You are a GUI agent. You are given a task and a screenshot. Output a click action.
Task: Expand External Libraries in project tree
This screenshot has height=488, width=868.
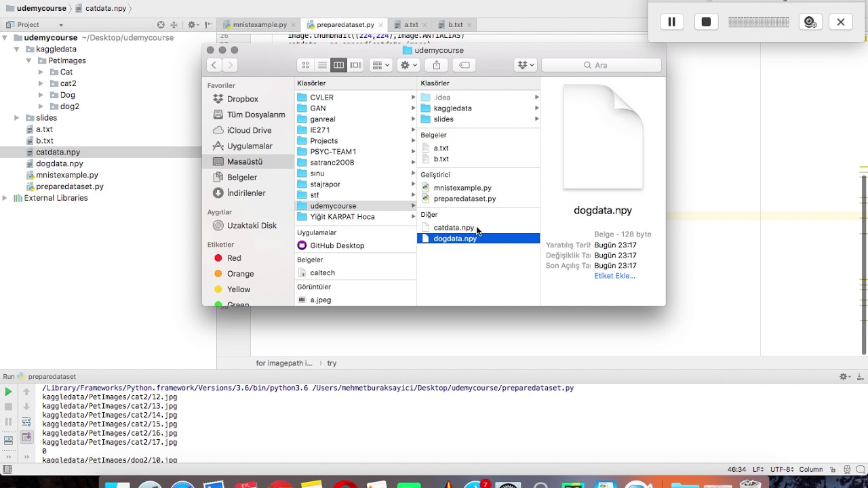pyautogui.click(x=5, y=198)
